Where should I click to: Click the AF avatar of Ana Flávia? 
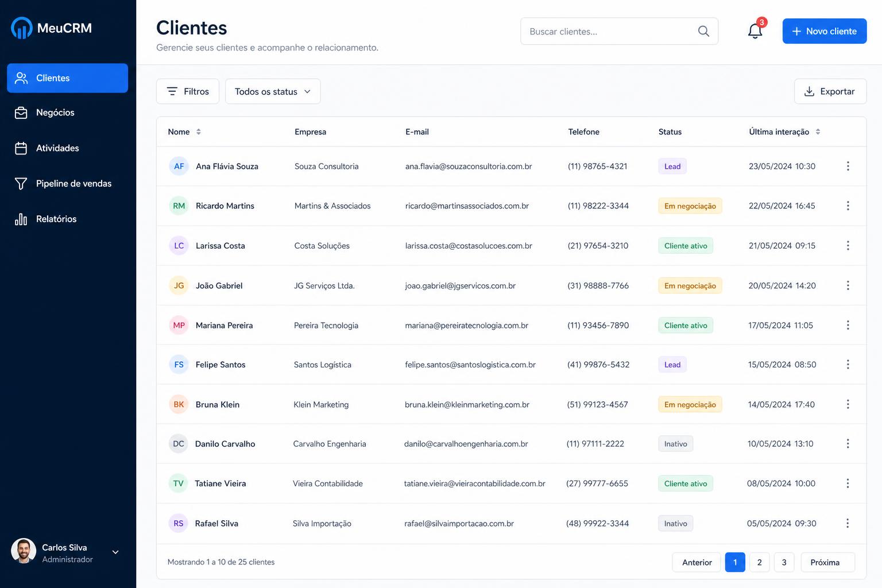[179, 166]
